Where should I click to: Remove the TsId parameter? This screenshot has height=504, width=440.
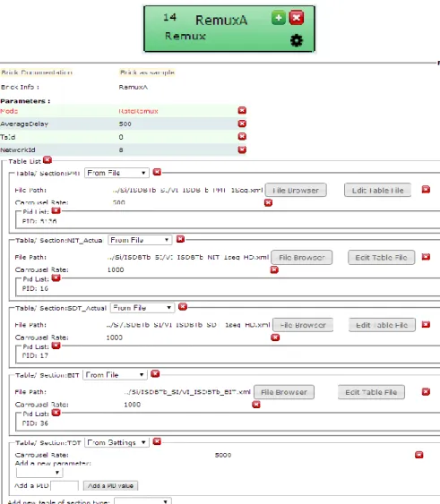[x=242, y=137]
